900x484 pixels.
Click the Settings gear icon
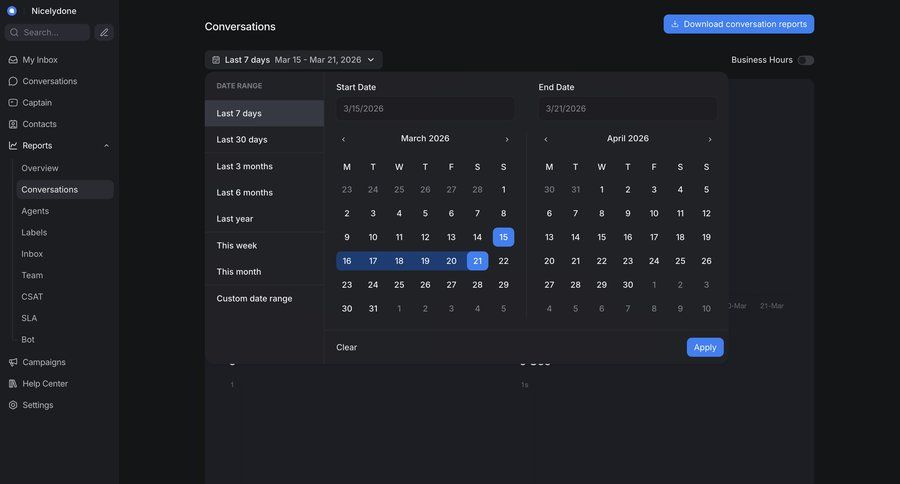[13, 405]
